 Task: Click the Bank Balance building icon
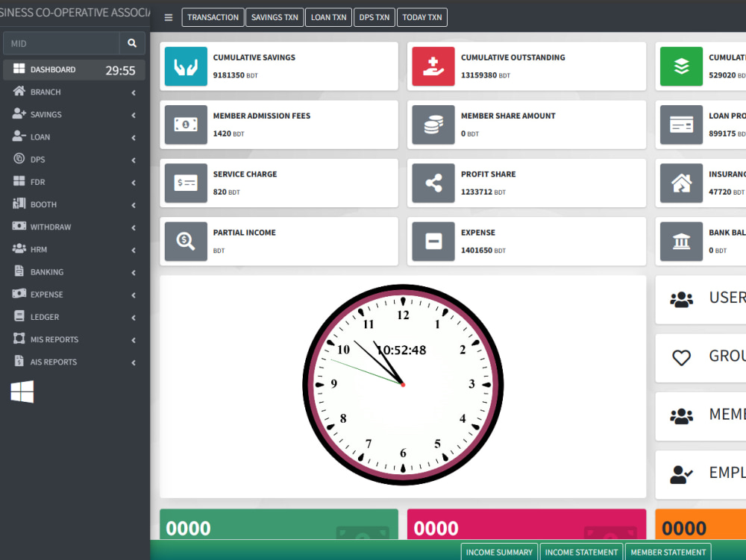click(x=681, y=242)
